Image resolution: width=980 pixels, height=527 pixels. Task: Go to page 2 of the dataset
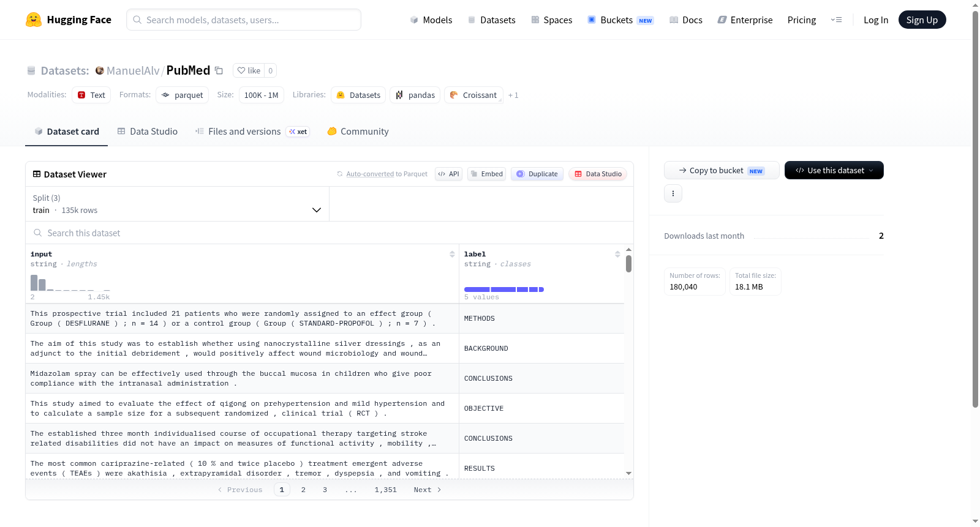[303, 490]
